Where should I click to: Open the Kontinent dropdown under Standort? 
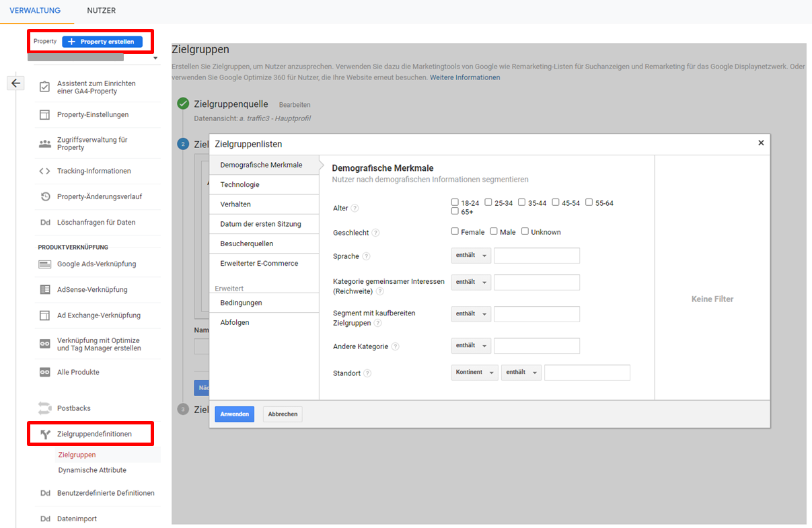474,372
